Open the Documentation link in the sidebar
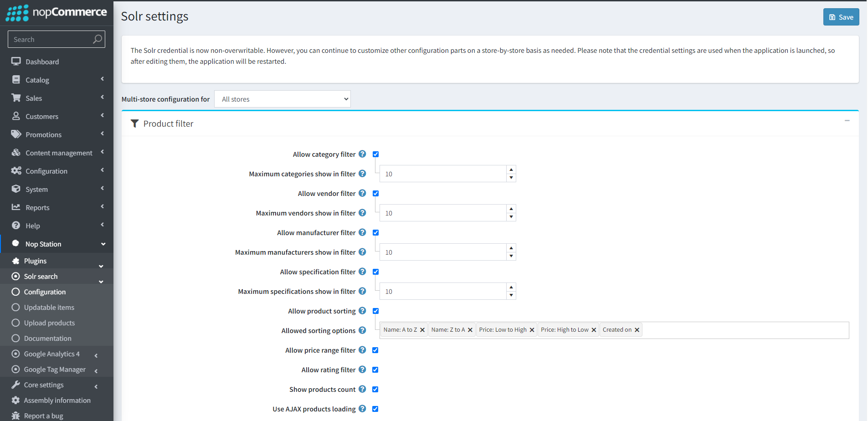 48,339
